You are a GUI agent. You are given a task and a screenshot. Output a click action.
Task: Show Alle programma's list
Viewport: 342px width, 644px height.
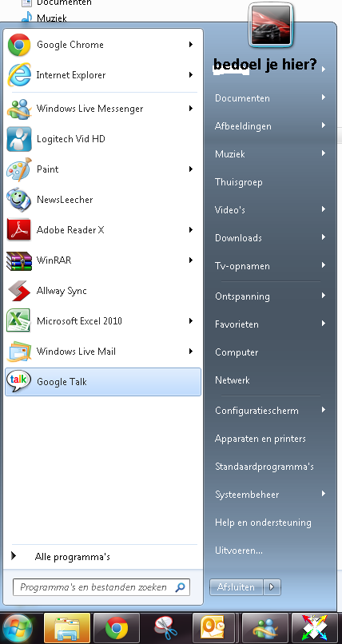coord(72,557)
